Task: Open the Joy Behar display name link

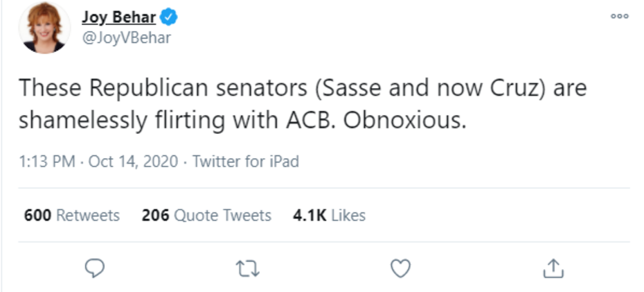Action: point(118,17)
